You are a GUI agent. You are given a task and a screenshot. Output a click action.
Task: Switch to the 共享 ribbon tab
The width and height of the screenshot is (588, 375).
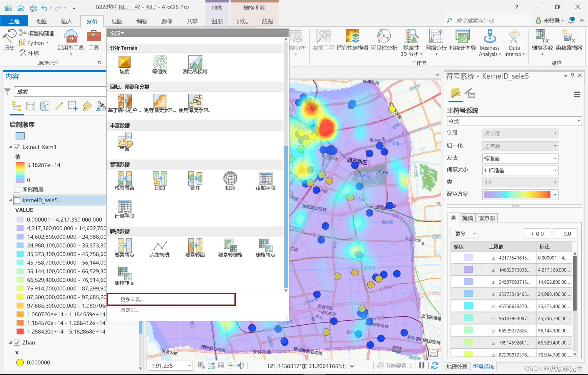click(x=192, y=21)
